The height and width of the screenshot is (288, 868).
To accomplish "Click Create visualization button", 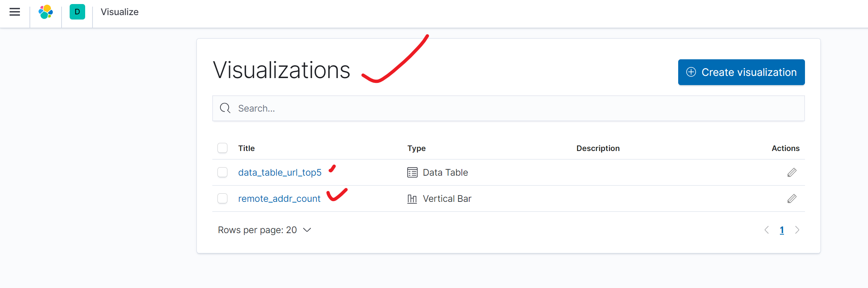I will point(741,72).
